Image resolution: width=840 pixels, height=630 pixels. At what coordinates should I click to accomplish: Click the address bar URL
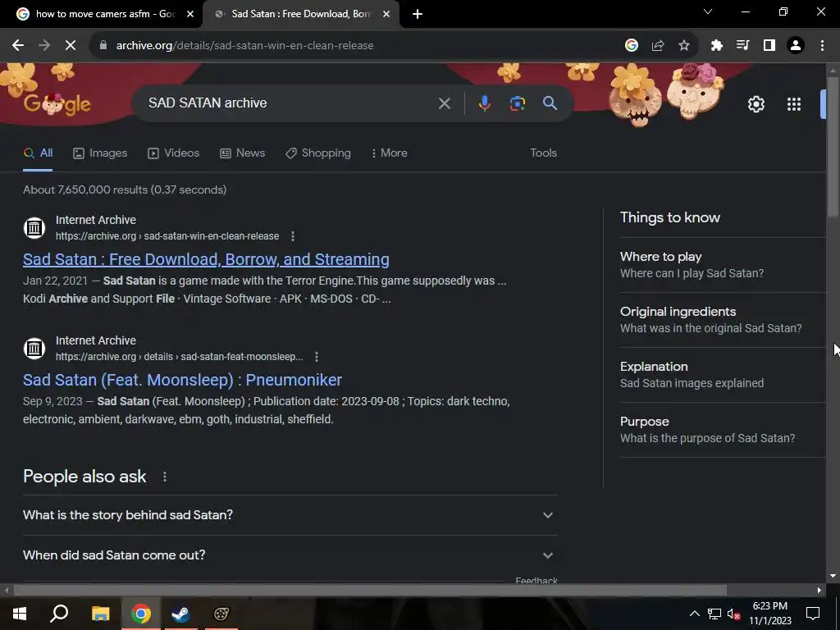pyautogui.click(x=244, y=46)
